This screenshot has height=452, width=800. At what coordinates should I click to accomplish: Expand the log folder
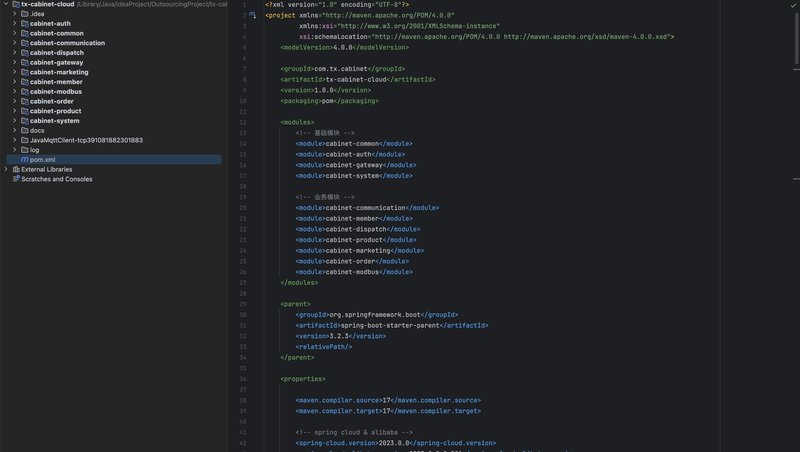pyautogui.click(x=15, y=149)
